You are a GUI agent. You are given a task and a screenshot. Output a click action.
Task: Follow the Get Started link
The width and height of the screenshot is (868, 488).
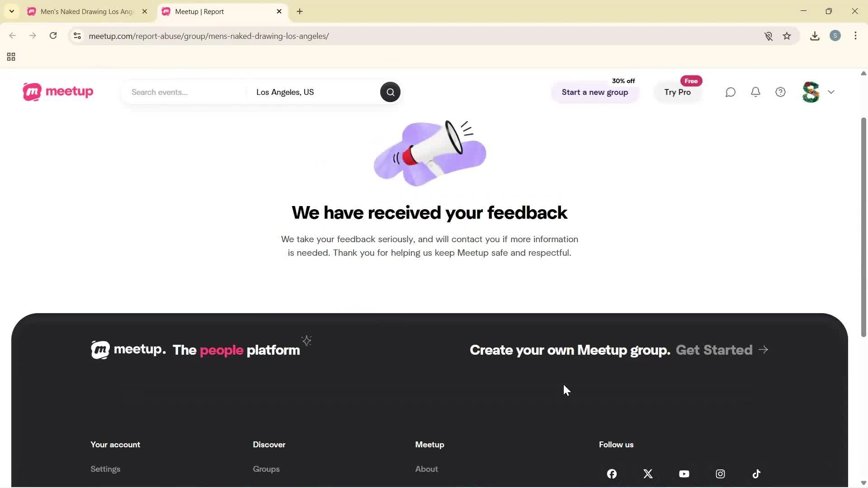[713, 349]
